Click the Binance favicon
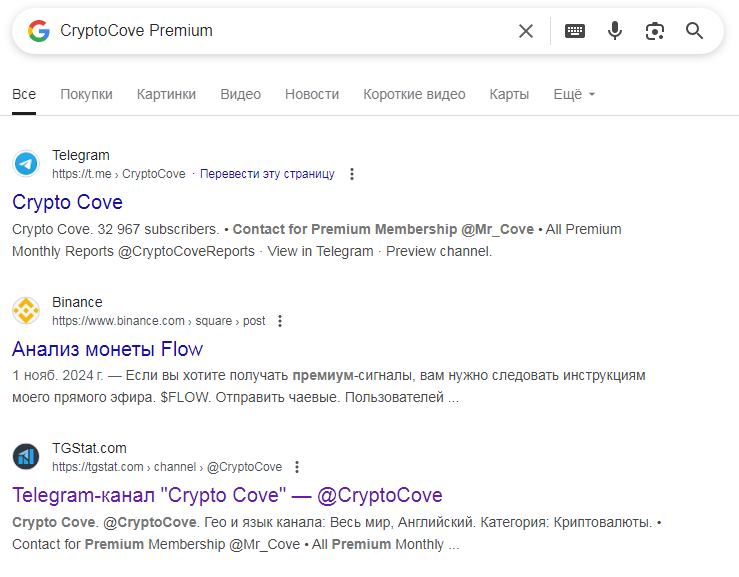Viewport: 739px width, 577px height. click(26, 311)
